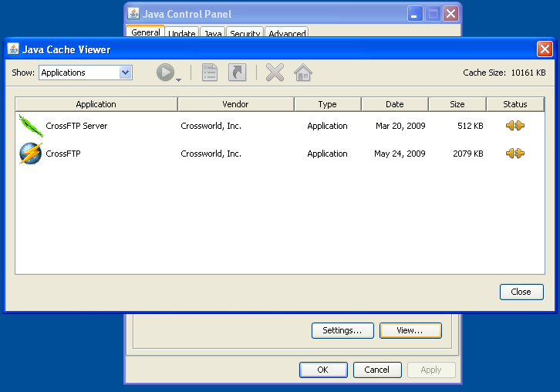Run the selected application with the play icon
The height and width of the screenshot is (392, 560).
pos(165,73)
